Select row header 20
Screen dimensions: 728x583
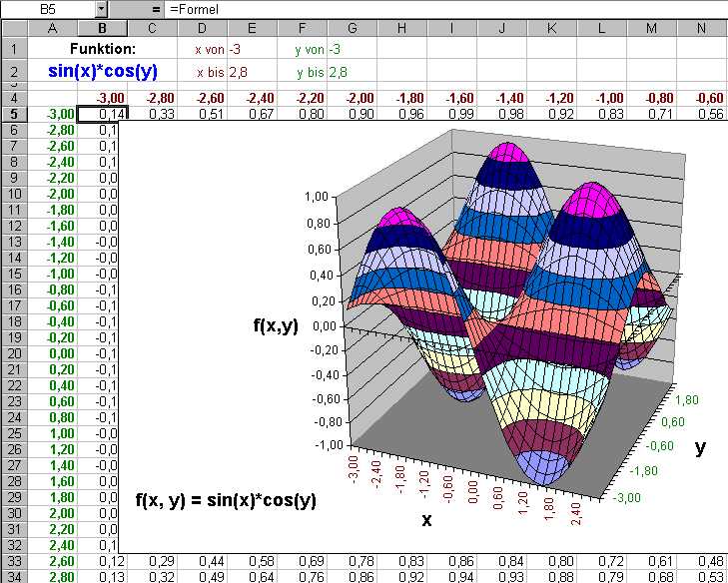pos(14,353)
